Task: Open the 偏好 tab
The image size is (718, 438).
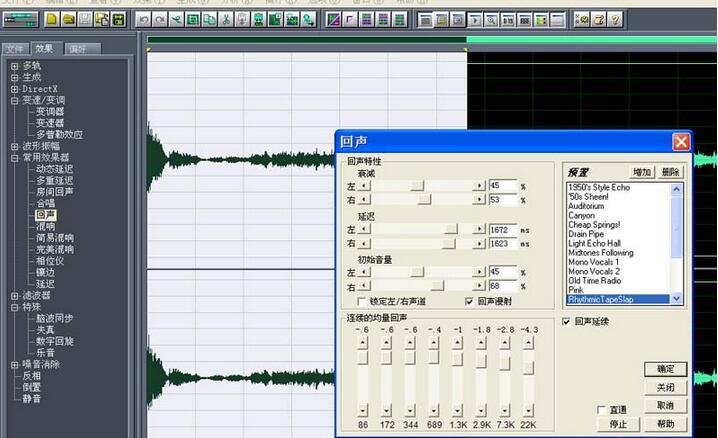Action: 77,48
